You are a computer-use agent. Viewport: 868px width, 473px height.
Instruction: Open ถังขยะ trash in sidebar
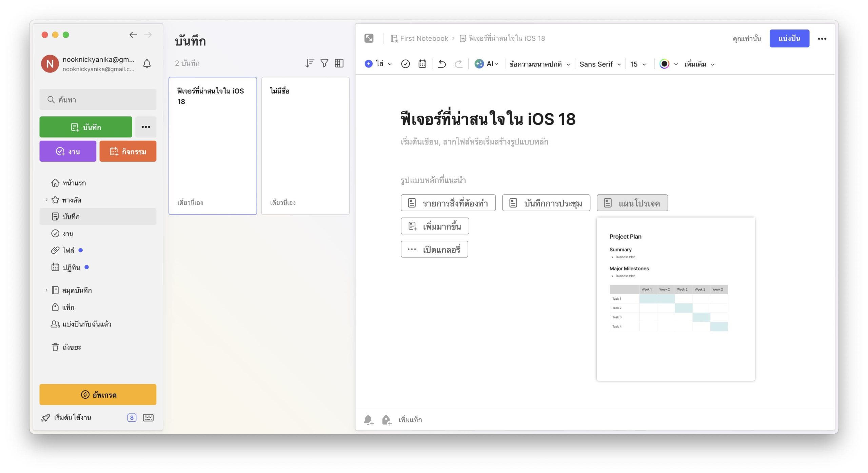72,347
